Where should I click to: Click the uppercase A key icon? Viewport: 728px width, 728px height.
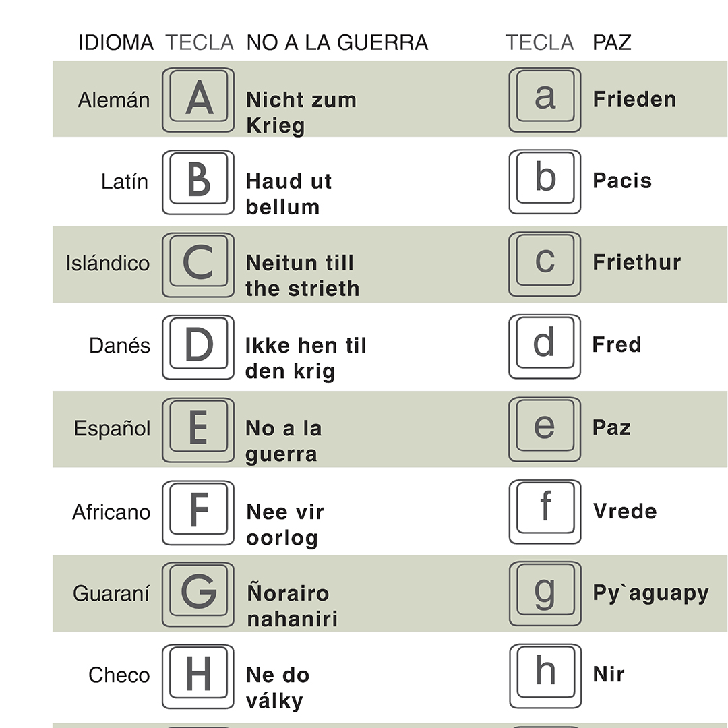click(198, 100)
